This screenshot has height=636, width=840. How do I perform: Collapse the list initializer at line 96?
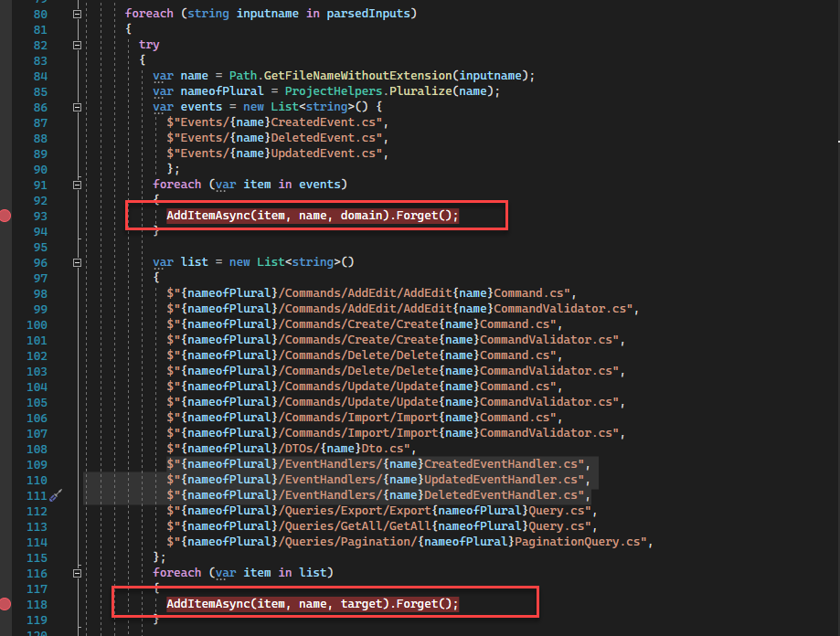(x=77, y=263)
